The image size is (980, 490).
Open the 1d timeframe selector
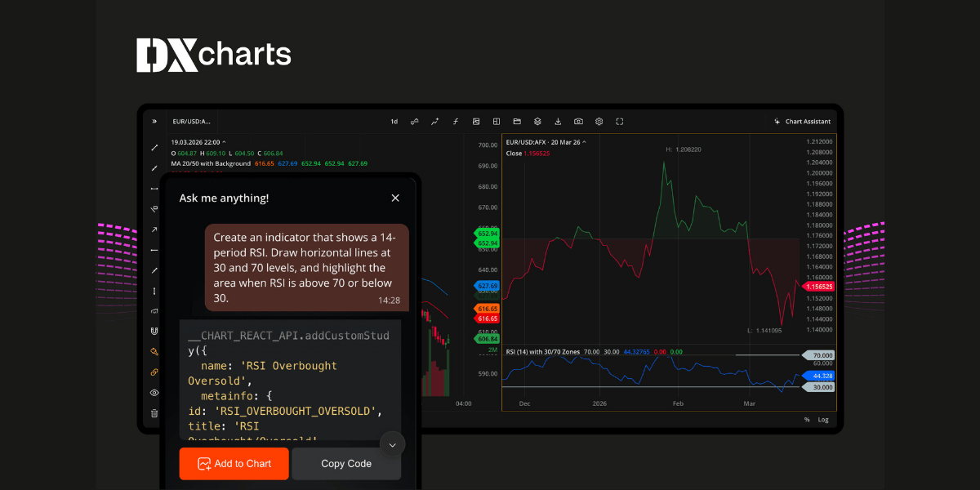click(x=394, y=121)
